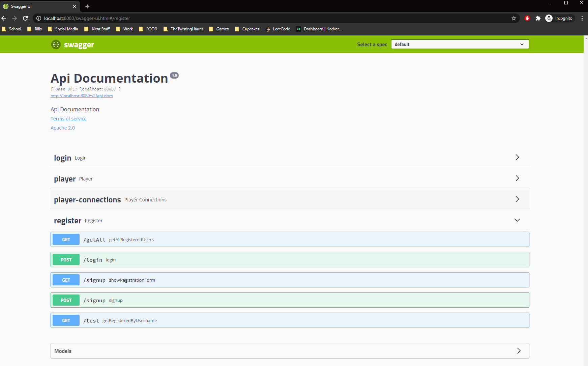Open the red ad-blocker extension icon

527,18
